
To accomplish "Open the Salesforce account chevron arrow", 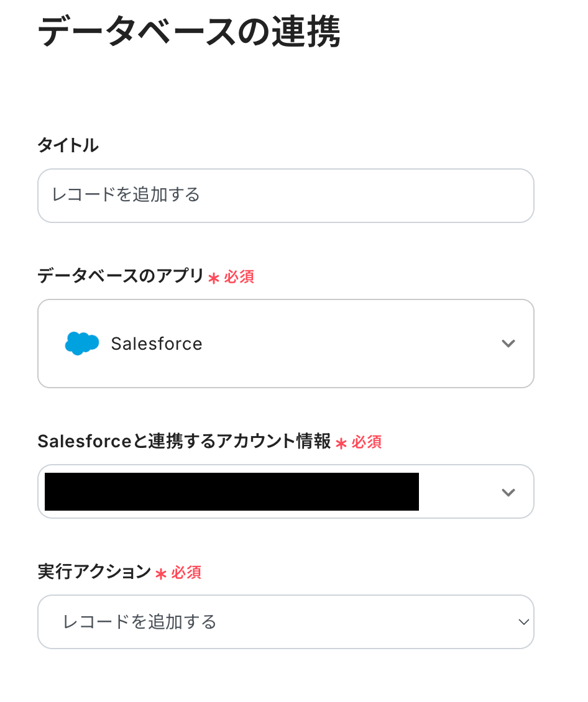I will 508,492.
